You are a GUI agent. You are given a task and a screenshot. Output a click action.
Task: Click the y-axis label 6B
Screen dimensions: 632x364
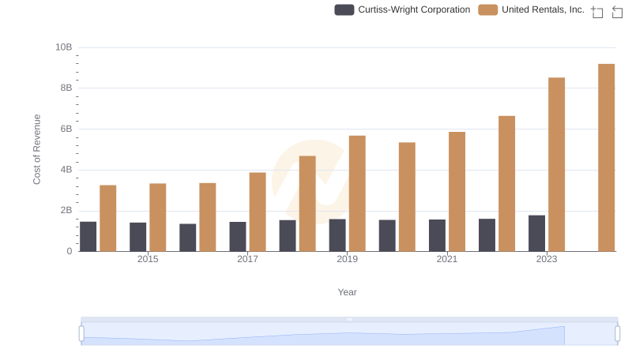[x=66, y=129]
